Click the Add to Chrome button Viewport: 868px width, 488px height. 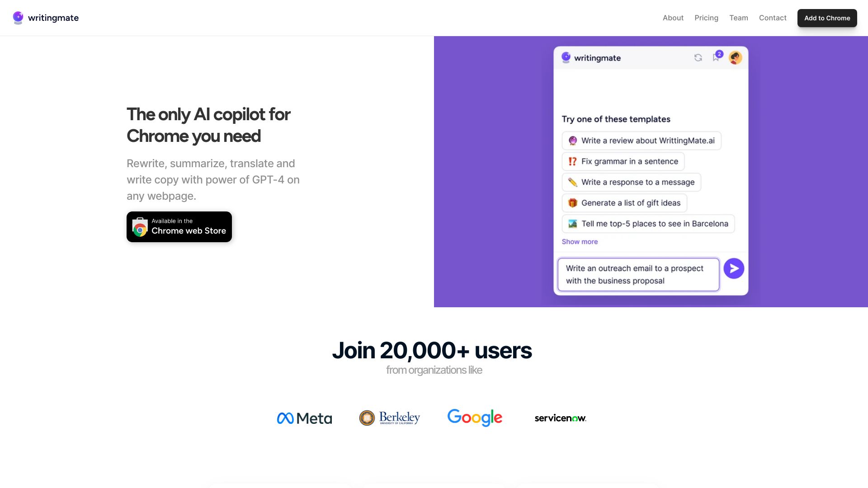coord(827,18)
